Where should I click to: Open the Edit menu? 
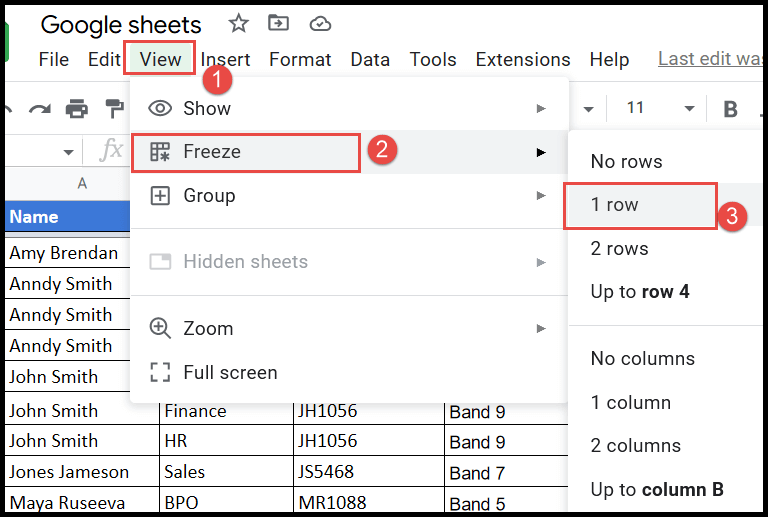pyautogui.click(x=104, y=59)
